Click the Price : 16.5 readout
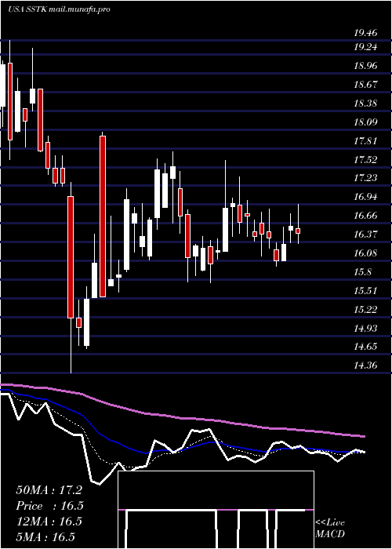The image size is (392, 549). 49,506
